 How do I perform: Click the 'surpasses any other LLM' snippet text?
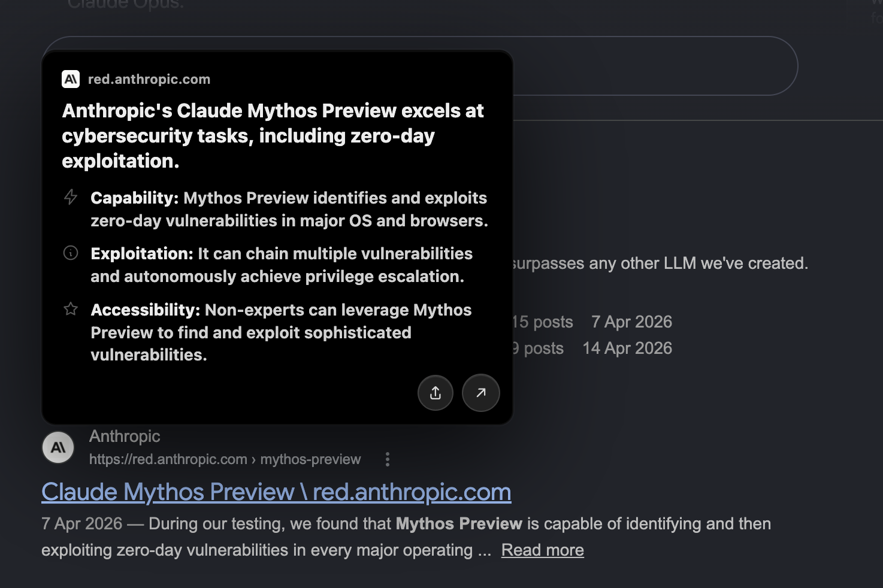pos(661,263)
